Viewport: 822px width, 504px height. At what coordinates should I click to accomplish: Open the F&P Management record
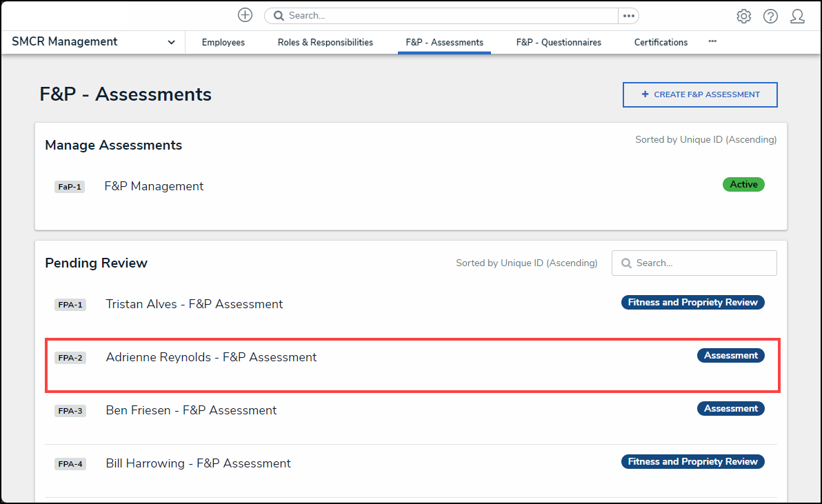(154, 185)
